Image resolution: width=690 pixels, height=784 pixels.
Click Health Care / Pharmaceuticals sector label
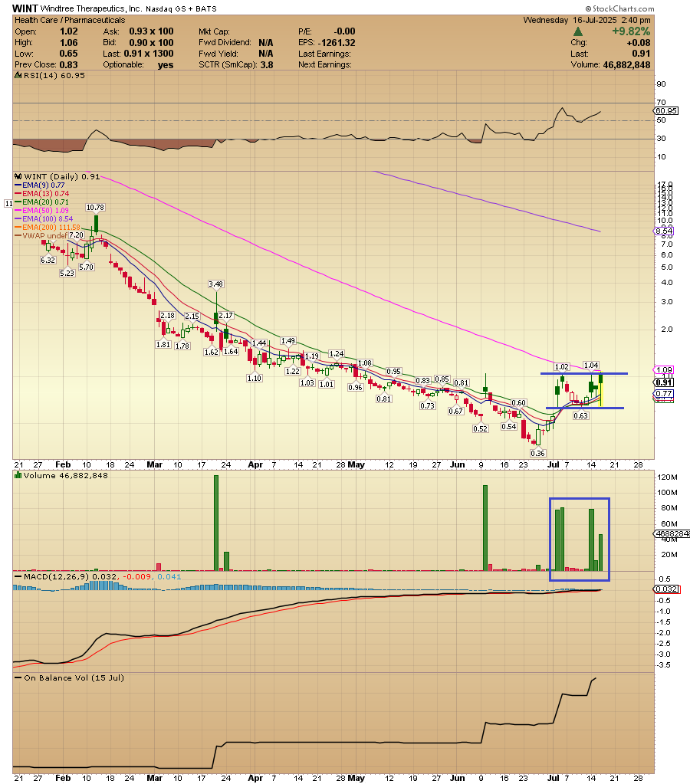pyautogui.click(x=70, y=20)
